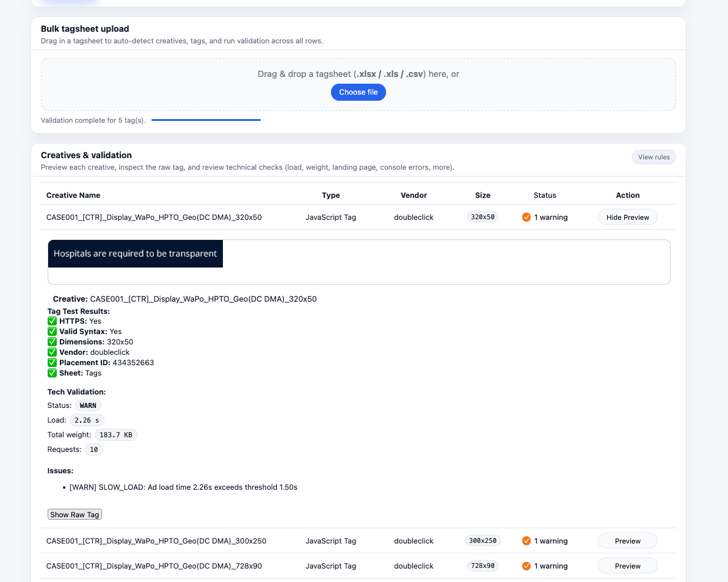The image size is (728, 582).
Task: Open the file picker via Choose file
Action: [x=358, y=92]
